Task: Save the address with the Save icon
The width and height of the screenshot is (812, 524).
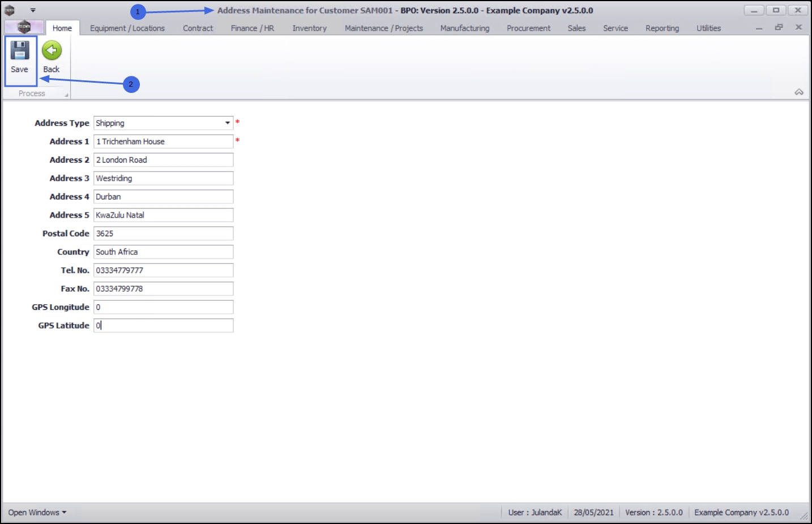Action: [20, 57]
